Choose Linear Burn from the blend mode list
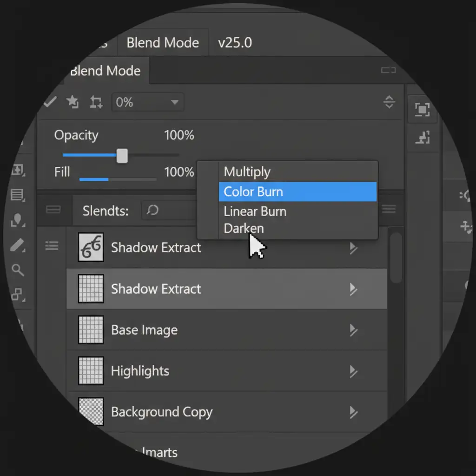The width and height of the screenshot is (476, 476). coord(255,212)
